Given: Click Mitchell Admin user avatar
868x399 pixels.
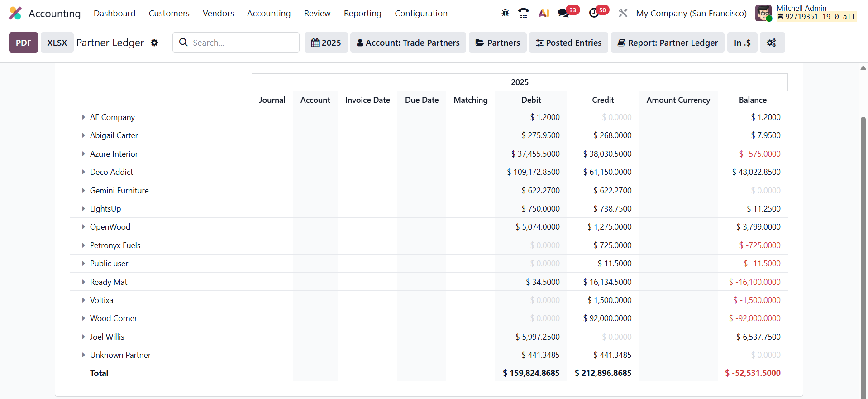Looking at the screenshot, I should pyautogui.click(x=763, y=13).
